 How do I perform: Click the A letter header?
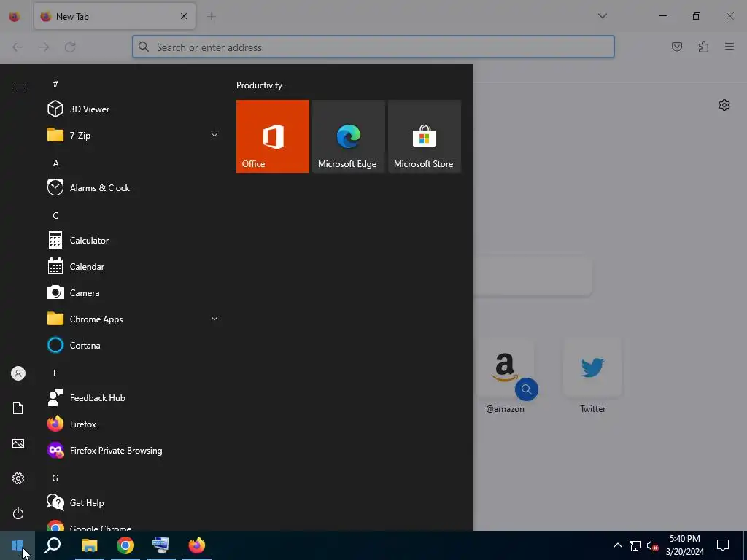click(55, 163)
